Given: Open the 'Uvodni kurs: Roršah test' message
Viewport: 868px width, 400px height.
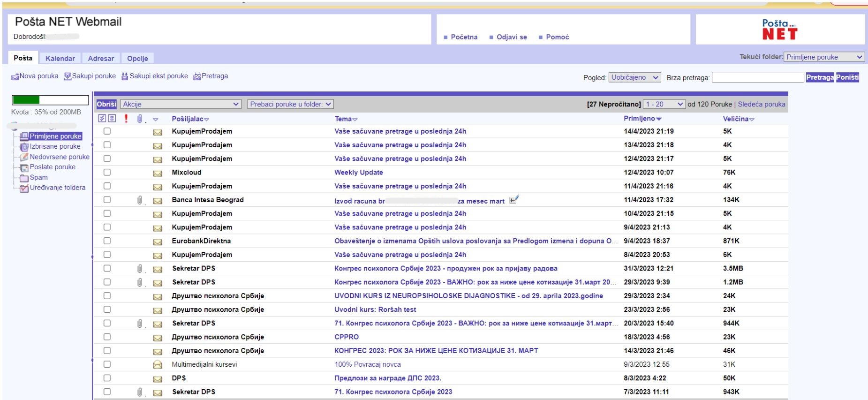Looking at the screenshot, I should coord(375,309).
